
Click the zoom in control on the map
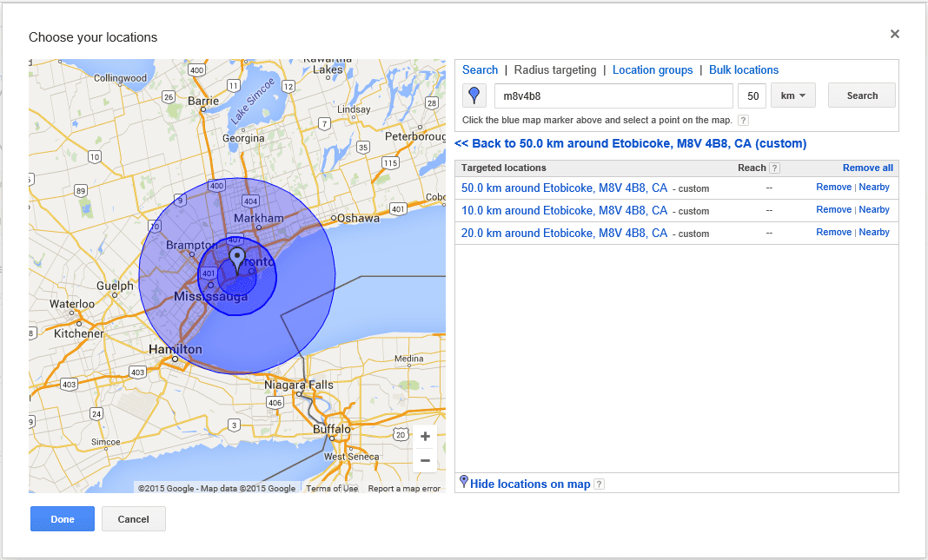click(x=425, y=436)
